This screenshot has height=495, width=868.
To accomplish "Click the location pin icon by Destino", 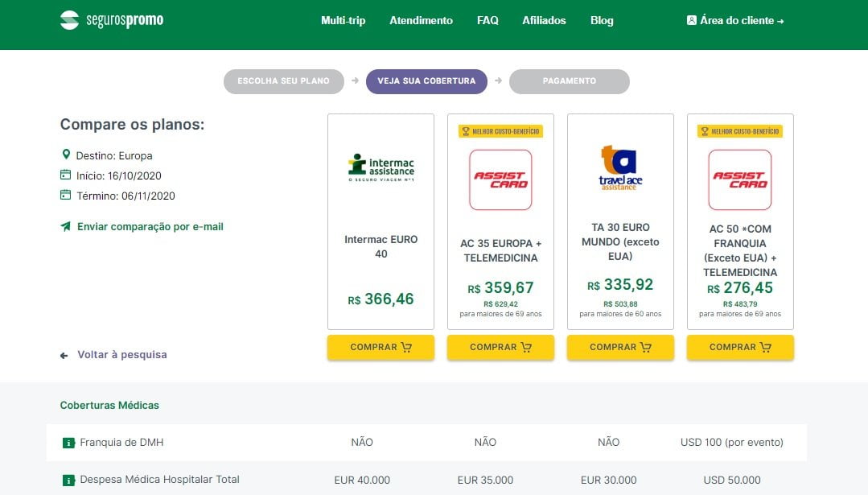I will pos(66,155).
